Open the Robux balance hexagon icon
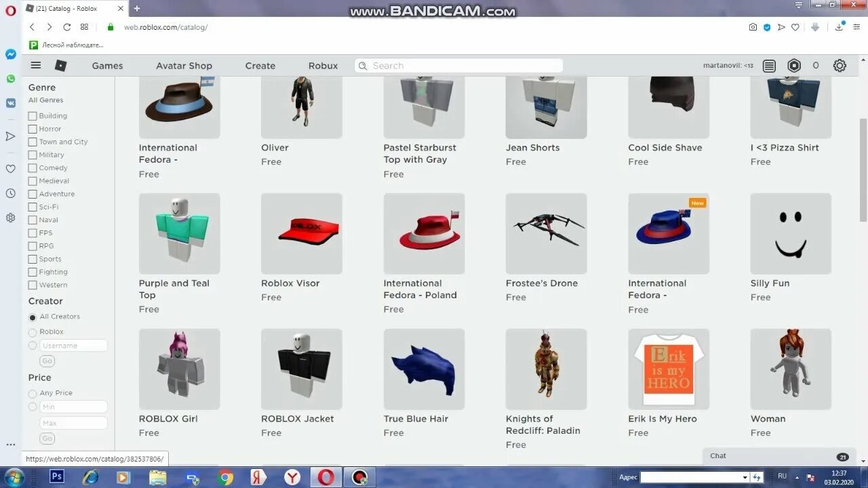 click(x=794, y=66)
